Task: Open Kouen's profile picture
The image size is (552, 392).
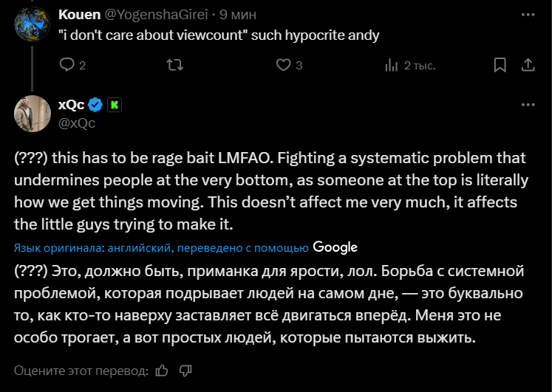Action: tap(32, 22)
